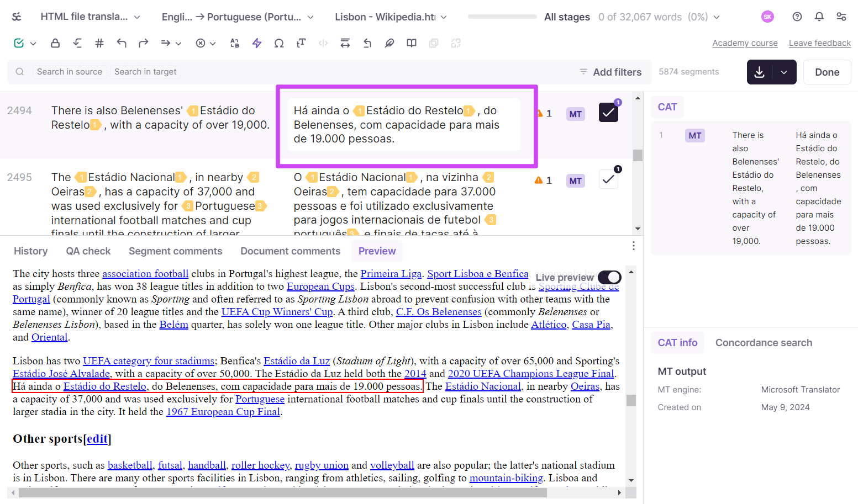The width and height of the screenshot is (858, 504).
Task: Click the revert segment arrow icon
Action: click(367, 43)
